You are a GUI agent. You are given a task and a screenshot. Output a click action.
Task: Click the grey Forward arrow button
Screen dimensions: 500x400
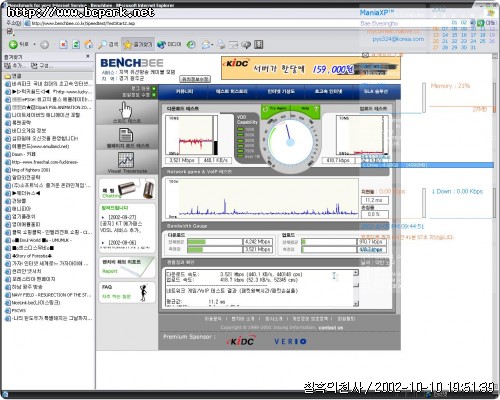click(x=44, y=45)
